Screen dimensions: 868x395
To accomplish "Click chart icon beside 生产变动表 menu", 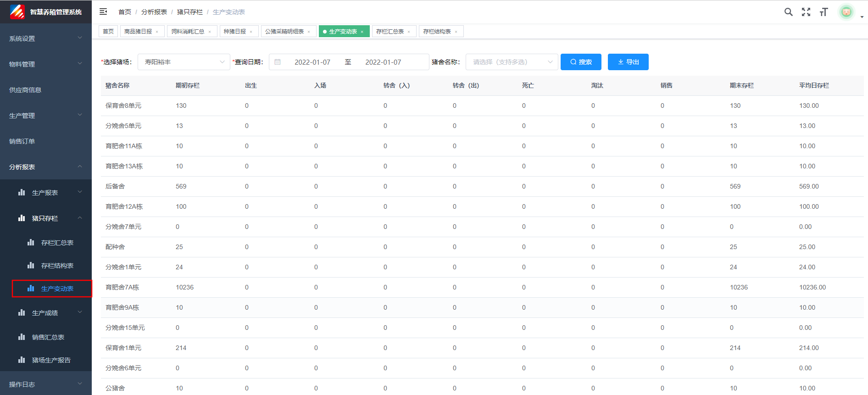I will (x=31, y=288).
